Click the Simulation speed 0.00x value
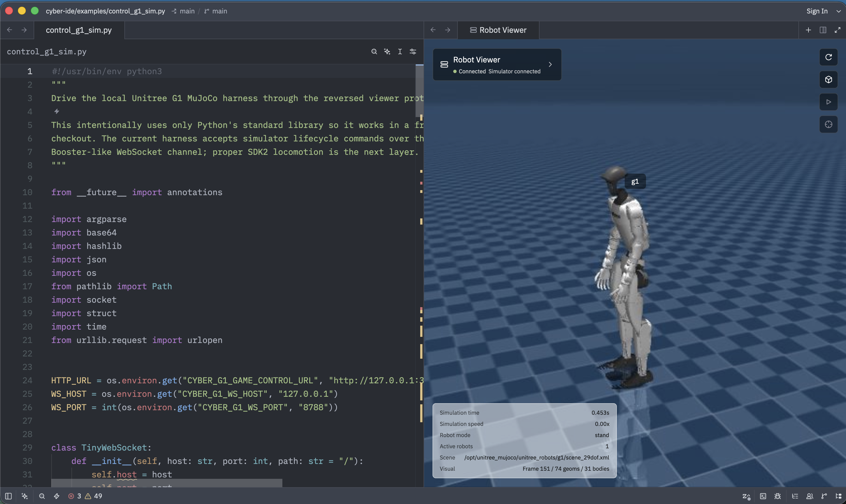The height and width of the screenshot is (504, 846). click(x=602, y=424)
